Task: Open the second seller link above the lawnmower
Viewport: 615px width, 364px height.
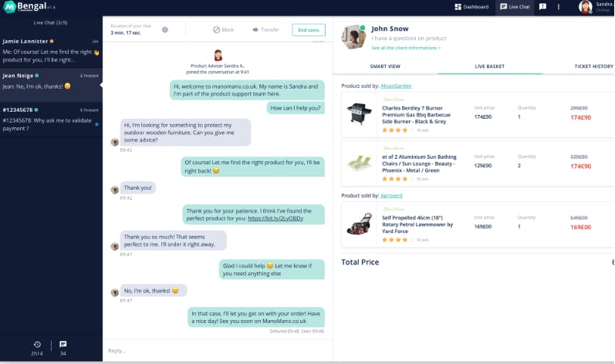Action: [x=391, y=196]
